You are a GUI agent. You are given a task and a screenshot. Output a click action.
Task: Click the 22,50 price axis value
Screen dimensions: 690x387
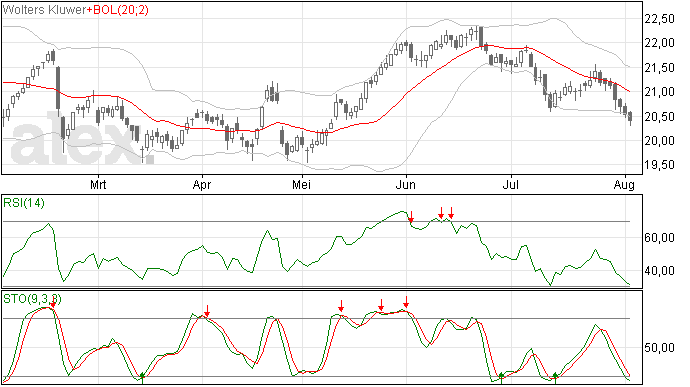coord(660,19)
